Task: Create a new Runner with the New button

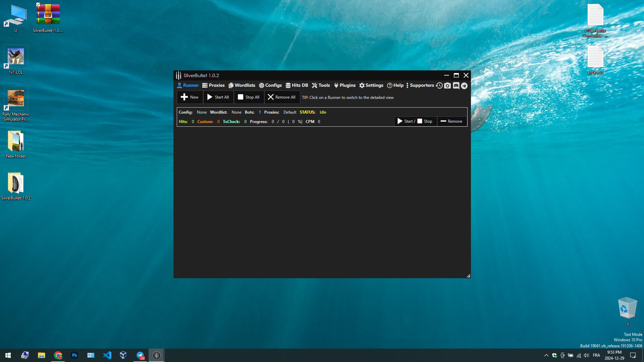Action: pos(190,97)
